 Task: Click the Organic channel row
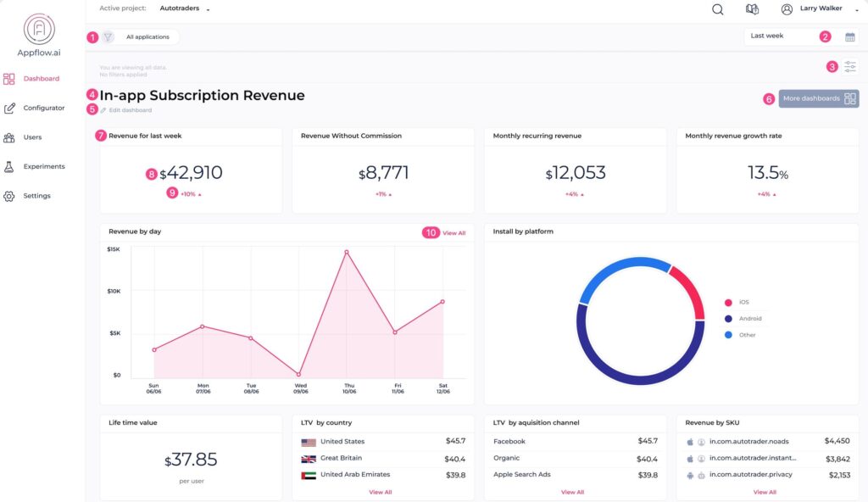(x=576, y=459)
